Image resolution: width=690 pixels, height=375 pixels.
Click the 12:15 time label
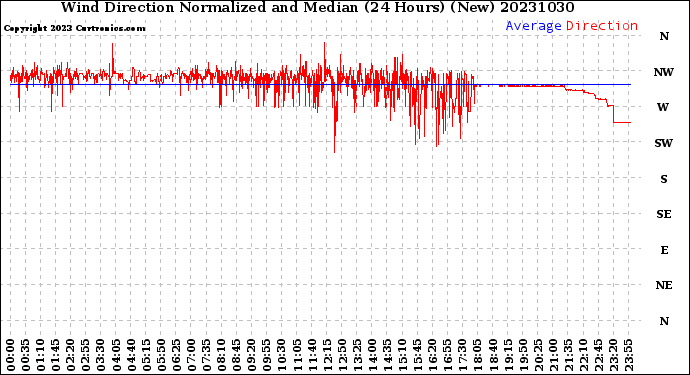tap(327, 355)
